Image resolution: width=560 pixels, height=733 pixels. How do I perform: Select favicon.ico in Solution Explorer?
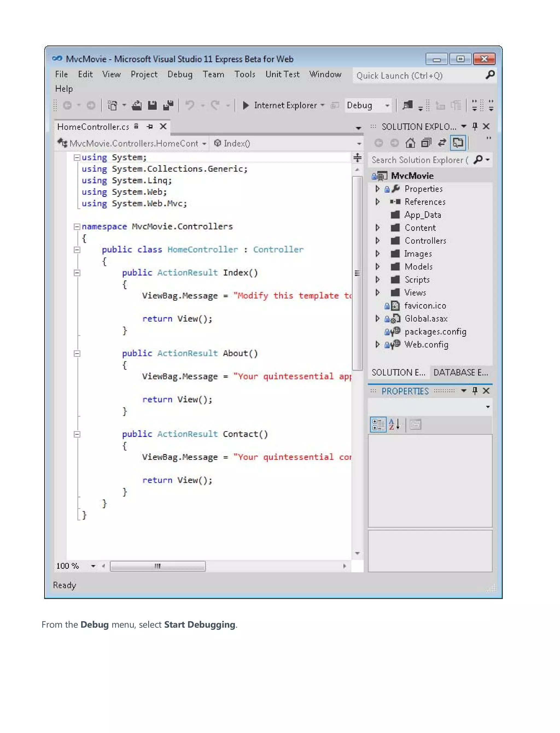(425, 306)
